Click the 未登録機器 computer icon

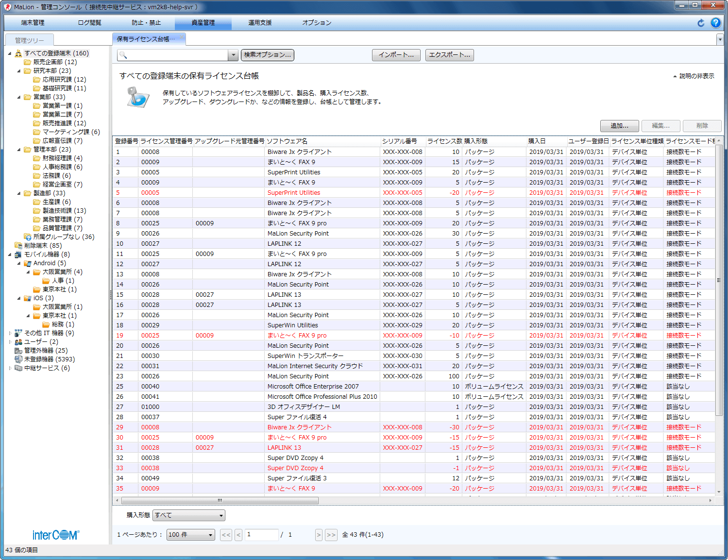click(18, 359)
